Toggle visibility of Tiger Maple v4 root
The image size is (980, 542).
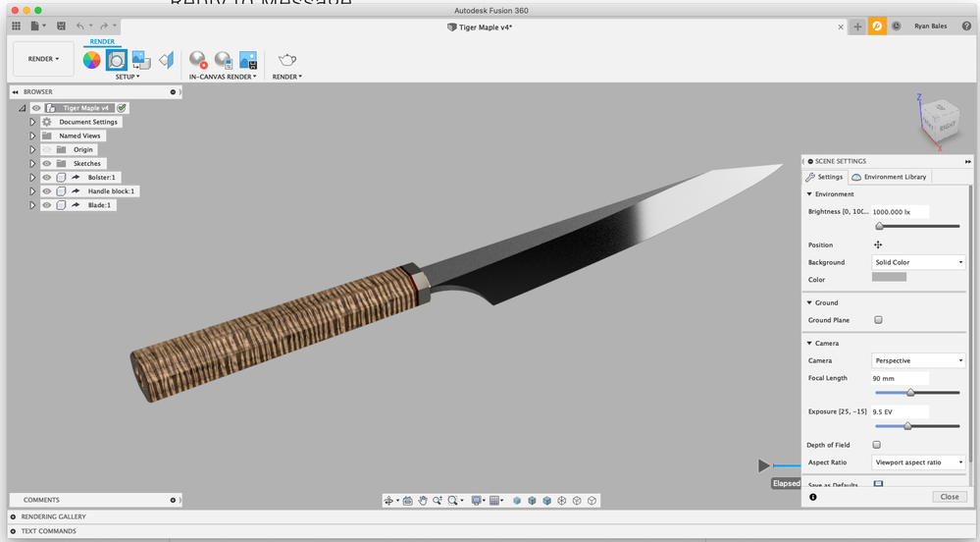(36, 108)
